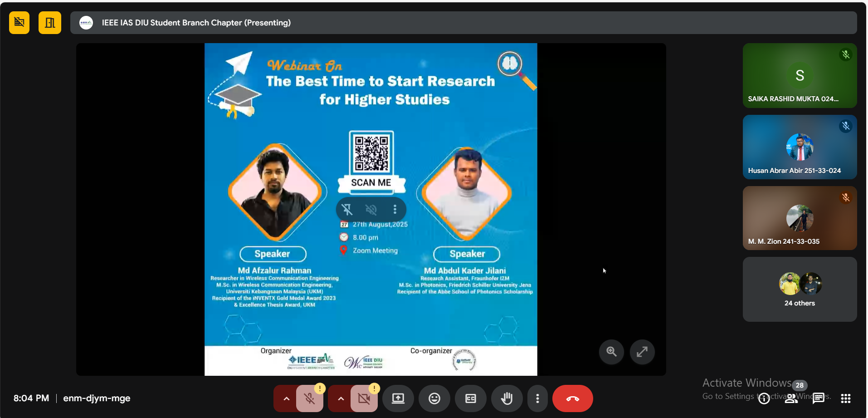This screenshot has width=868, height=418.
Task: Click the meeting code enm-djym-mge
Action: pos(97,398)
